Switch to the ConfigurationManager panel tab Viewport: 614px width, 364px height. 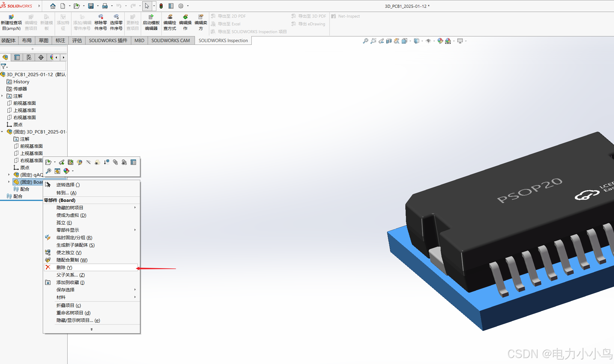[29, 57]
